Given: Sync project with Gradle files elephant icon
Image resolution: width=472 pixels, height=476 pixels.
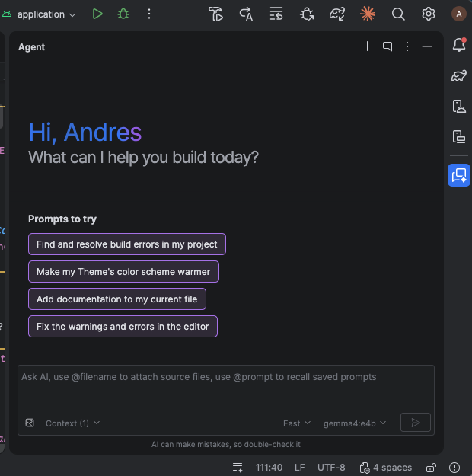Looking at the screenshot, I should tap(337, 14).
